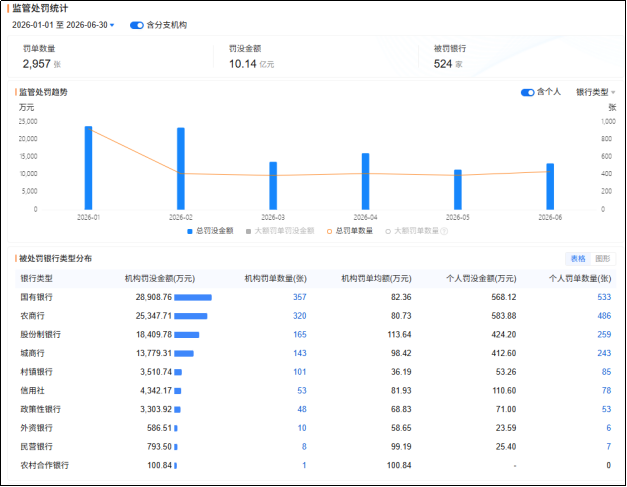Click the 总罚单数量 legend circle icon
This screenshot has width=627, height=487.
coord(329,231)
